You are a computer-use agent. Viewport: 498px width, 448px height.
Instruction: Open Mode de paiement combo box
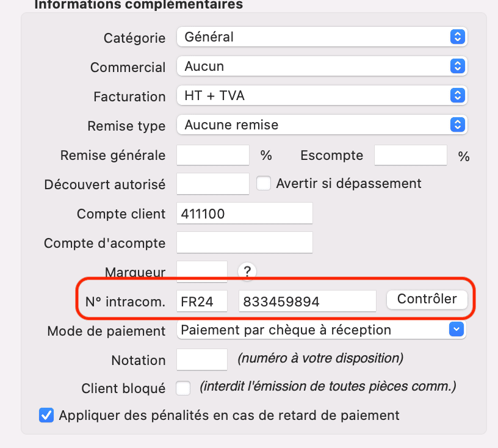322,330
